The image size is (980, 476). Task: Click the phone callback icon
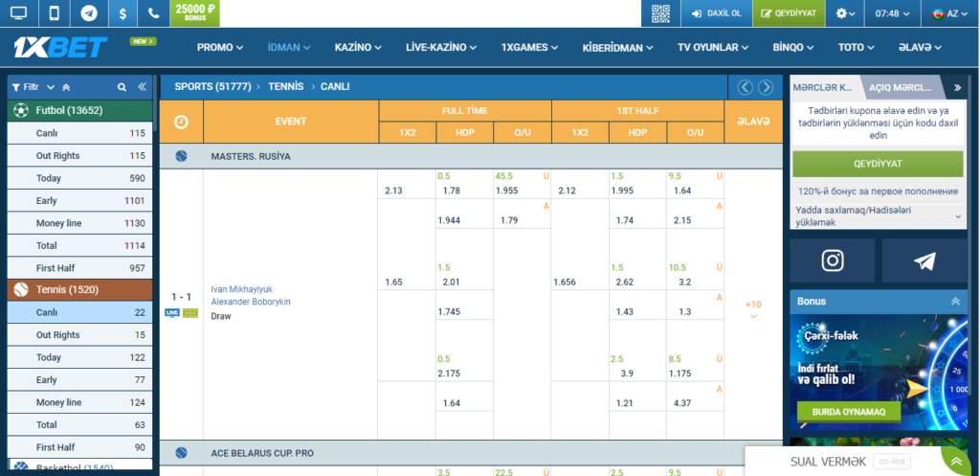154,13
